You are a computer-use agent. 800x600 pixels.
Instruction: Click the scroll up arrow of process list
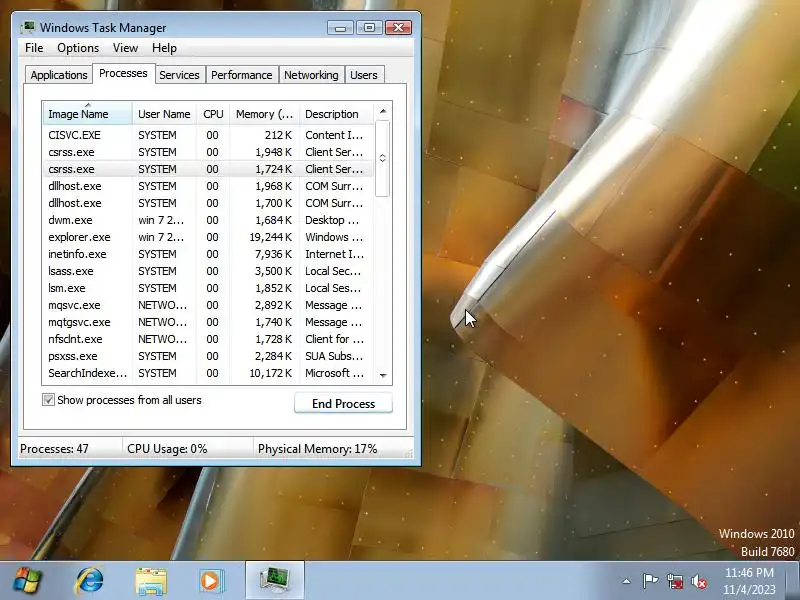coord(383,111)
